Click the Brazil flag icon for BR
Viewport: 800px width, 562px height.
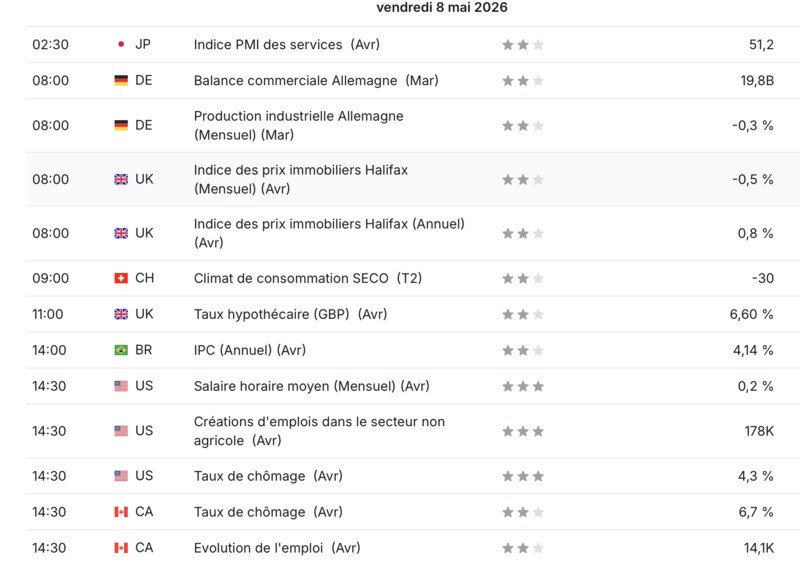pos(121,350)
